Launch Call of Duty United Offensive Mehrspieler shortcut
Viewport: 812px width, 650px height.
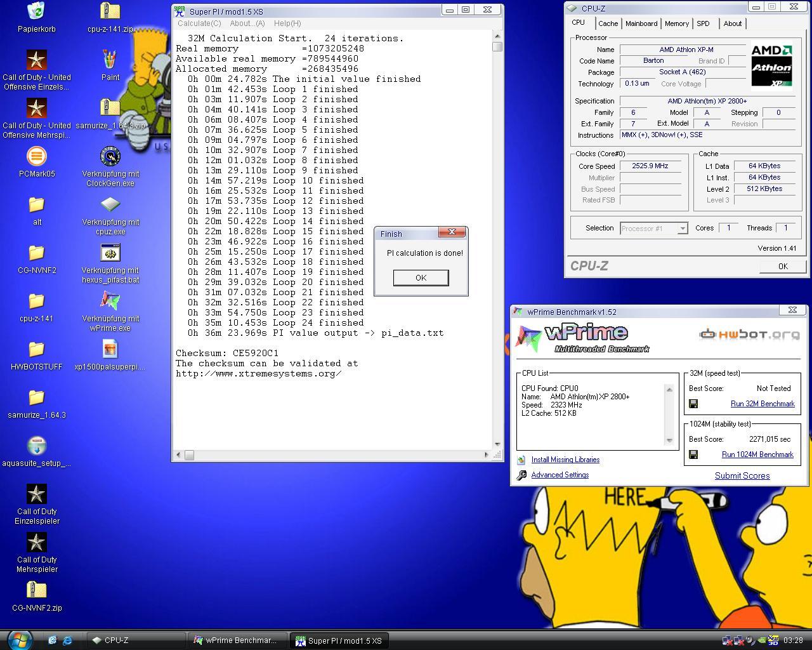pyautogui.click(x=37, y=108)
